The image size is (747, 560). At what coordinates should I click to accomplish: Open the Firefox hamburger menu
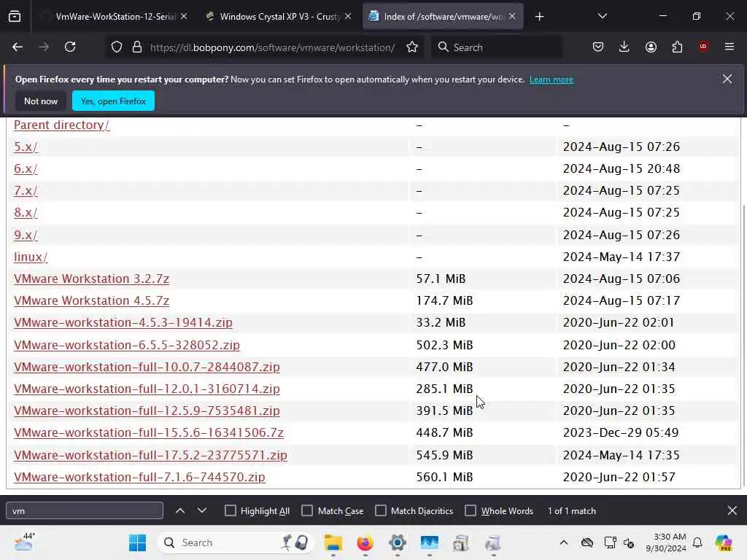click(729, 47)
